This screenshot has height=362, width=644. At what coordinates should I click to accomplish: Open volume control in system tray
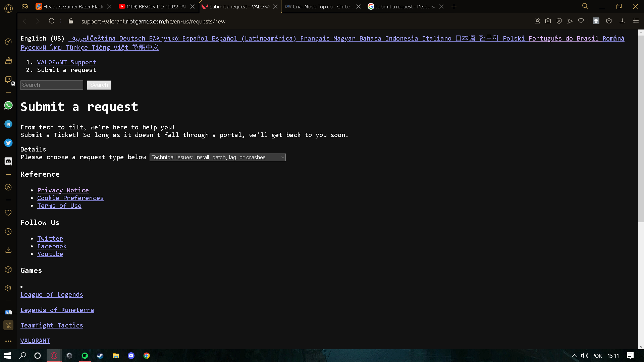point(585,356)
